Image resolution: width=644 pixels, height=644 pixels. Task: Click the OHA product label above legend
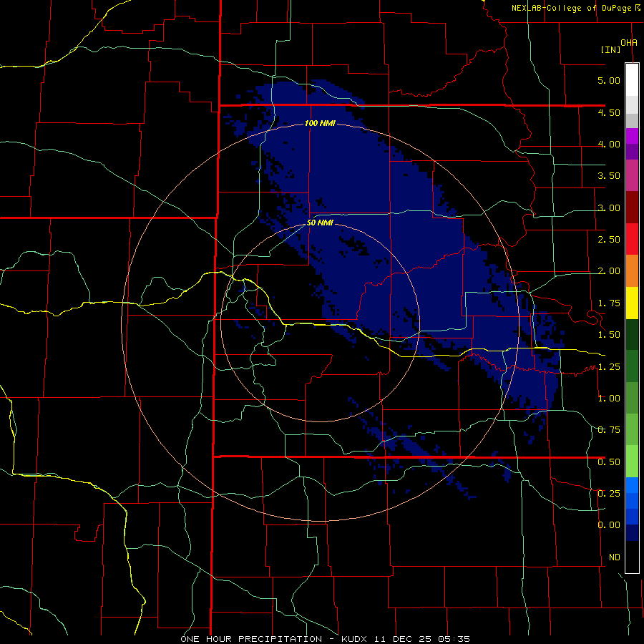(x=629, y=42)
